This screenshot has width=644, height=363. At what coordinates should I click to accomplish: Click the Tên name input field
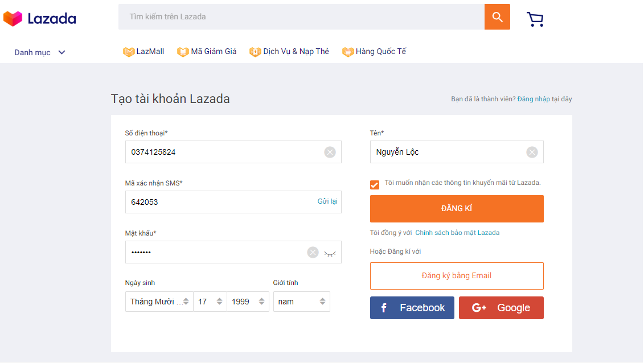click(x=457, y=152)
